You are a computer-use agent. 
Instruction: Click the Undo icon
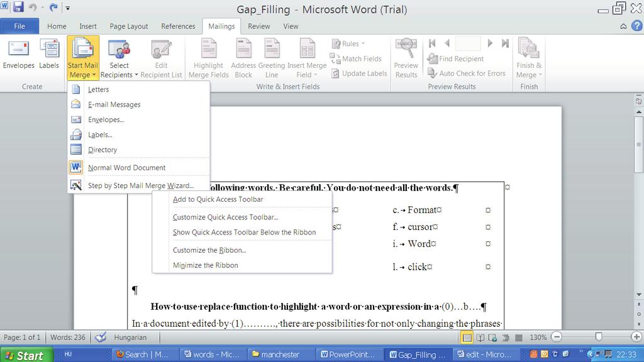33,7
